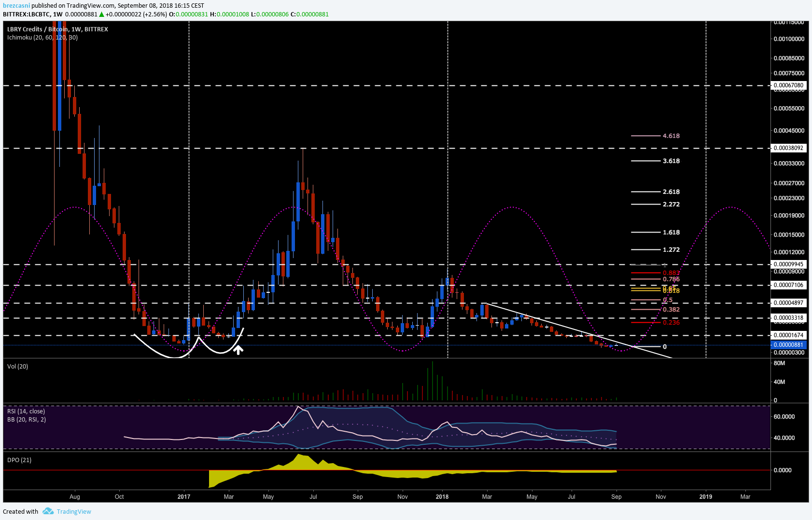Click the low value L:0.00000806
The image size is (812, 520).
(x=269, y=14)
